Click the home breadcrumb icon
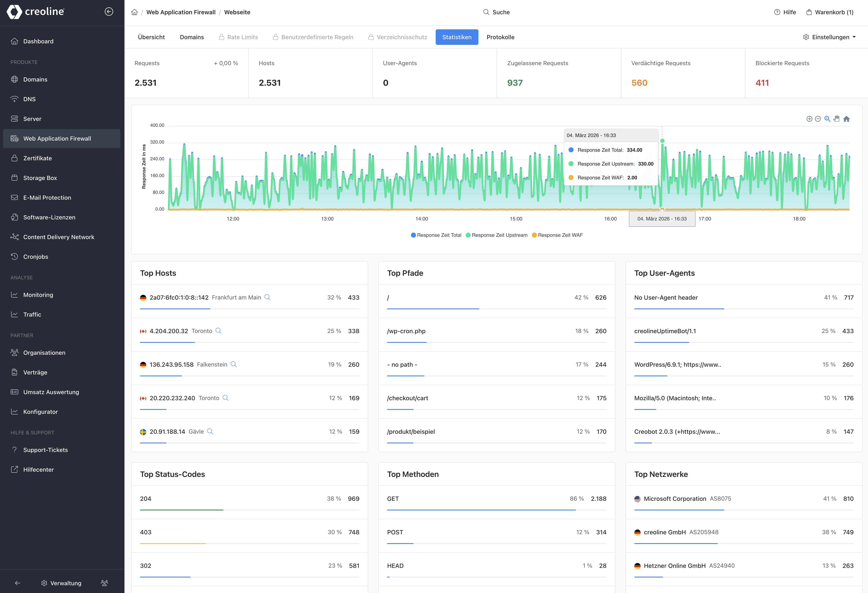This screenshot has height=593, width=868. click(x=135, y=12)
